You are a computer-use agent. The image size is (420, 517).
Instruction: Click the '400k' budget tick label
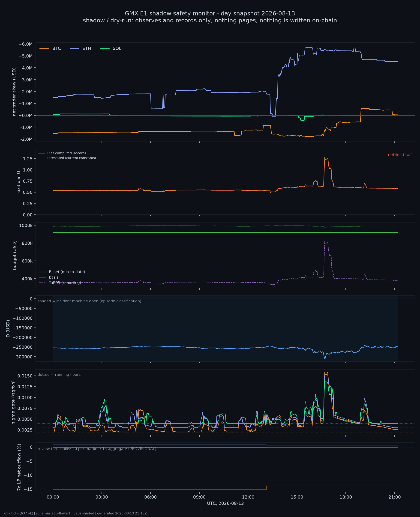pyautogui.click(x=27, y=279)
